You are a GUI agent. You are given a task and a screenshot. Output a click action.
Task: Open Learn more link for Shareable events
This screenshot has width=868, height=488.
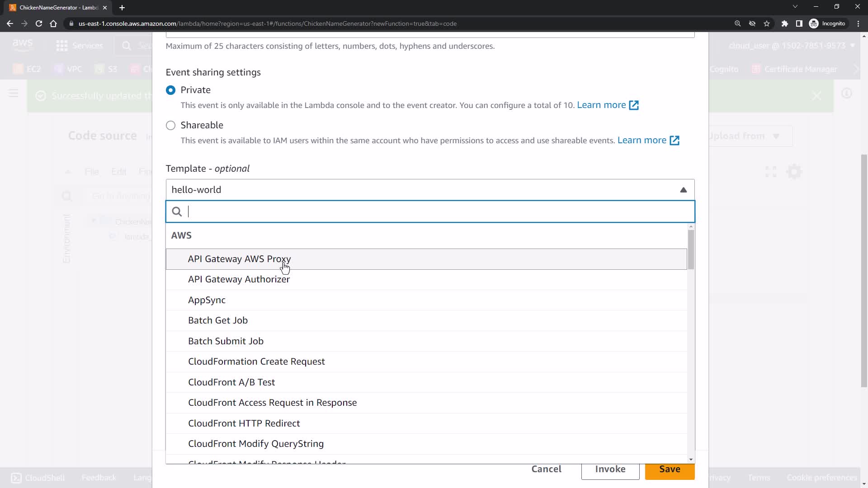[x=642, y=141]
